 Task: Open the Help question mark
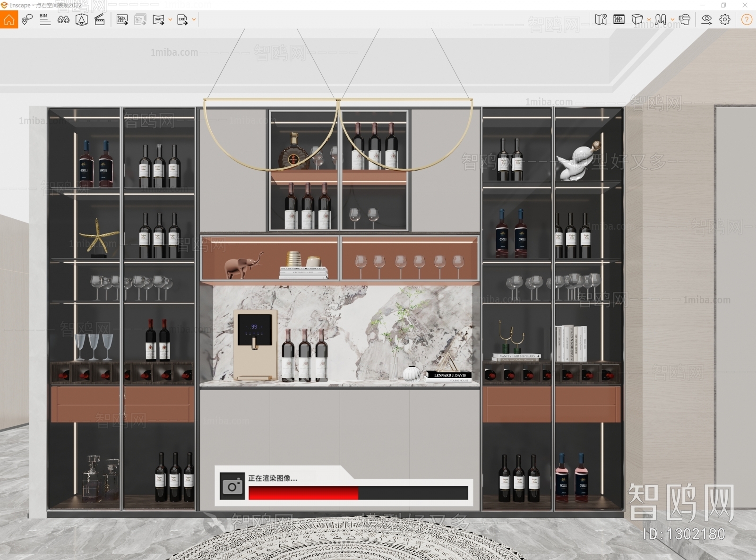tap(747, 19)
